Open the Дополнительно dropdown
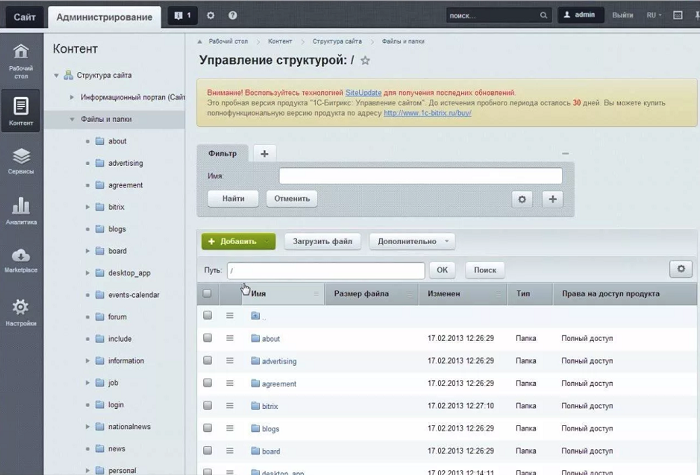 412,242
